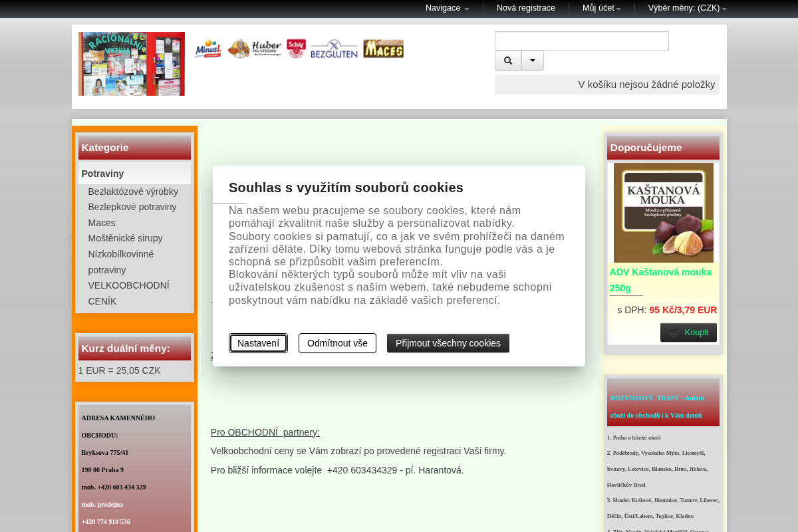
Task: Click the empty cart status bar
Action: tap(607, 84)
